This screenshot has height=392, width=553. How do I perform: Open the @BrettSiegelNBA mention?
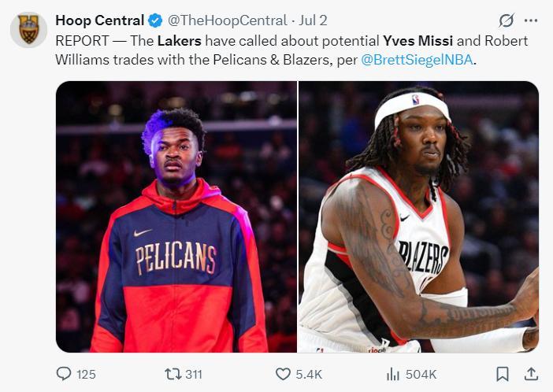(419, 57)
